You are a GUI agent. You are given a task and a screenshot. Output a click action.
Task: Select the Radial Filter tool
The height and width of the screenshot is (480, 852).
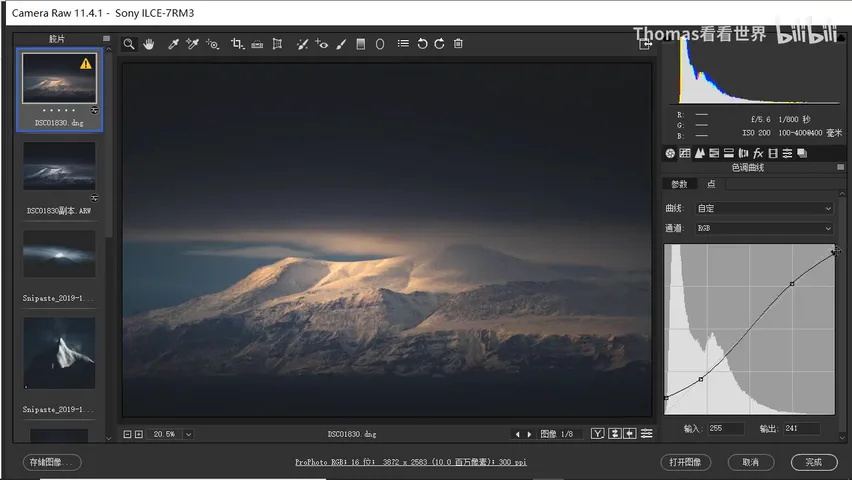[x=380, y=44]
